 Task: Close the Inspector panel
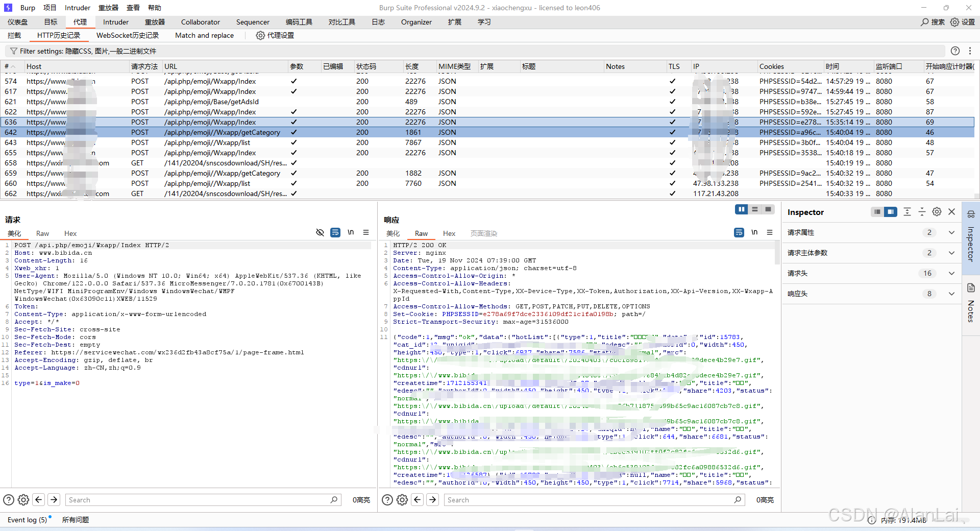951,212
